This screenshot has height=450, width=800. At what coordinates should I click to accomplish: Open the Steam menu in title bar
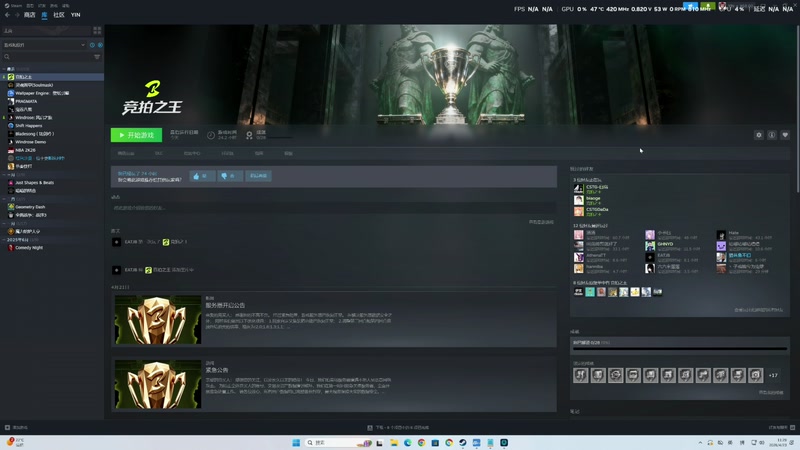pyautogui.click(x=13, y=6)
